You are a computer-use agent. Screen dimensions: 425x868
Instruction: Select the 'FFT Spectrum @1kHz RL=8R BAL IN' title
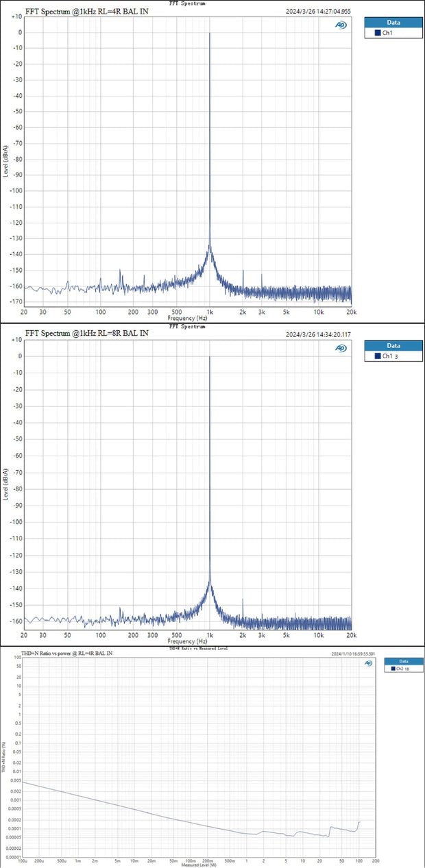pos(86,334)
